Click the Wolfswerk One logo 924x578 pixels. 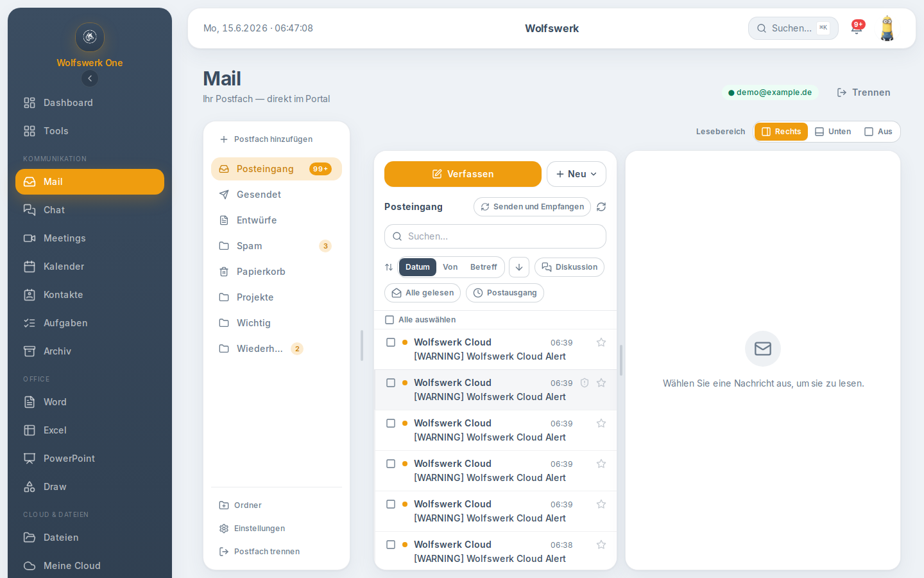click(90, 37)
